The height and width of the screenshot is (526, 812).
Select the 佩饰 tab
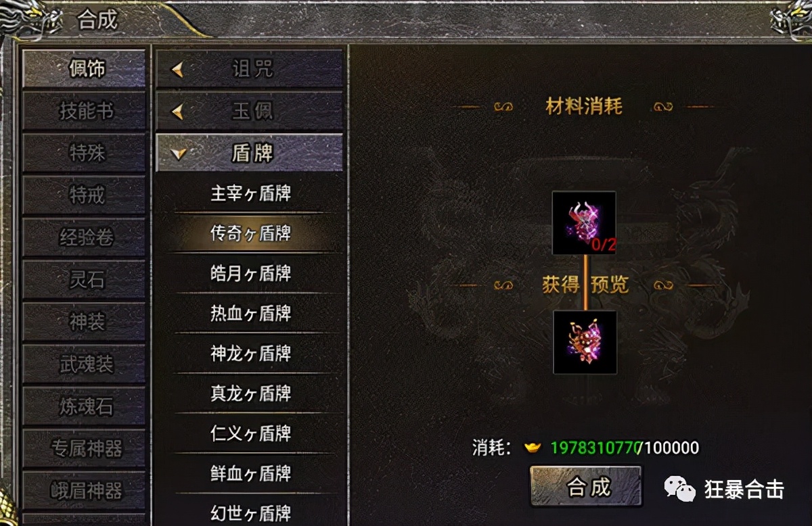point(85,68)
